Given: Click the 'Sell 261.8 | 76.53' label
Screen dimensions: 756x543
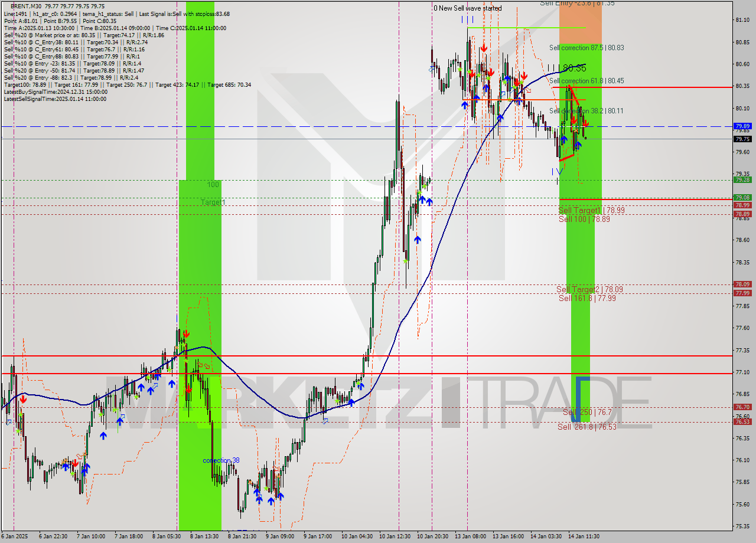Looking at the screenshot, I should [x=587, y=427].
